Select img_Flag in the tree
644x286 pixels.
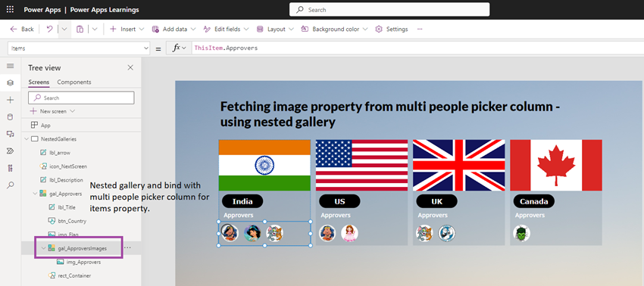click(68, 235)
